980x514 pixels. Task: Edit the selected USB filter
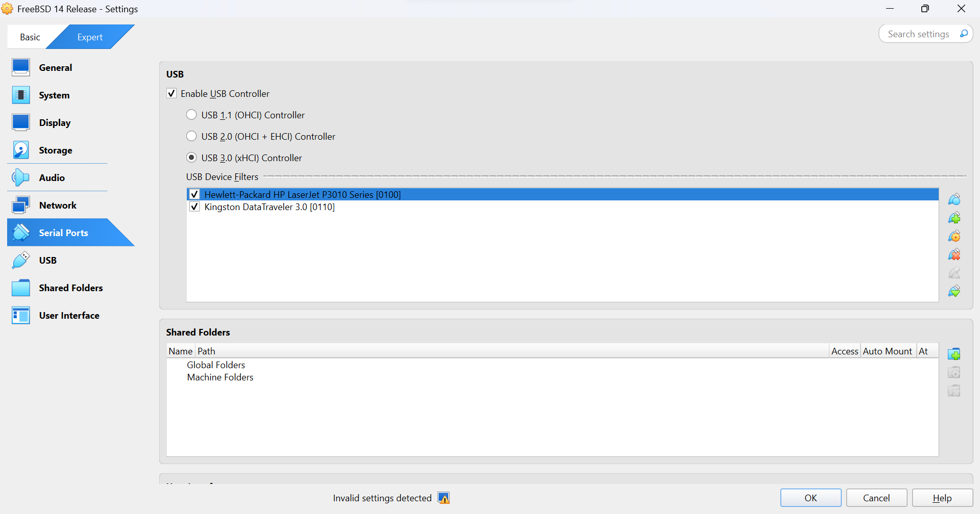(x=954, y=236)
